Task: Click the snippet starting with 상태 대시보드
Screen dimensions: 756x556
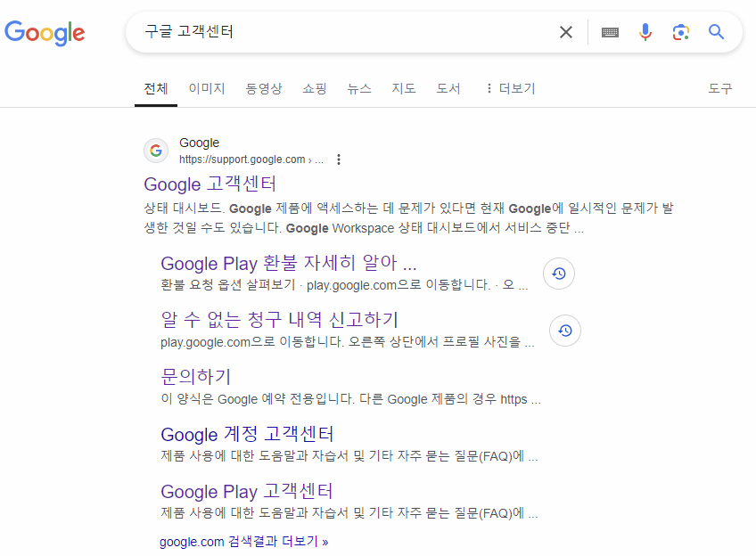Action: pyautogui.click(x=409, y=217)
